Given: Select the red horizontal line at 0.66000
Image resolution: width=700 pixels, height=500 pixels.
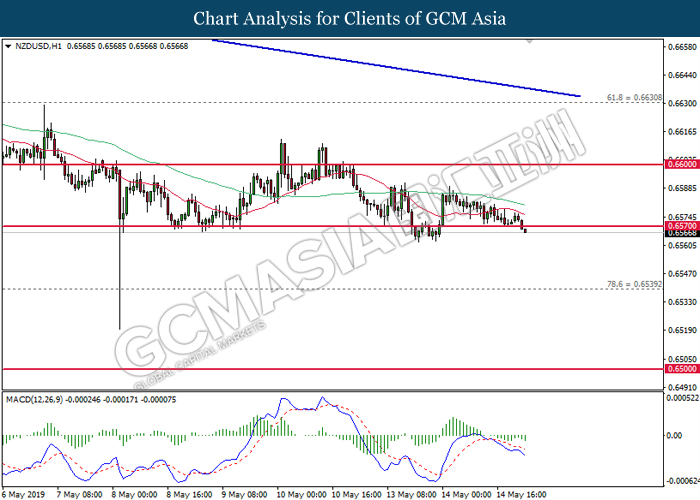Looking at the screenshot, I should 333,164.
